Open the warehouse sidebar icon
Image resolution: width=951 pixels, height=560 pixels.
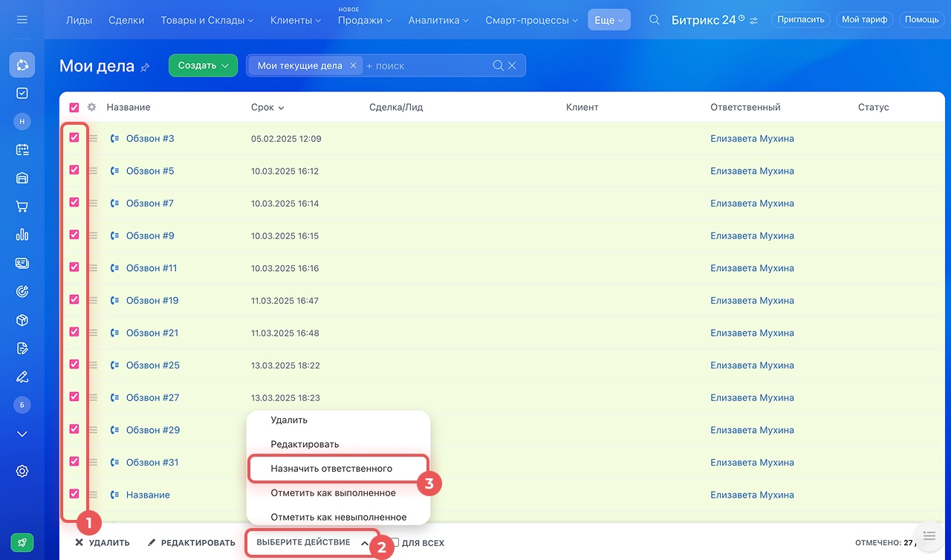pos(22,178)
